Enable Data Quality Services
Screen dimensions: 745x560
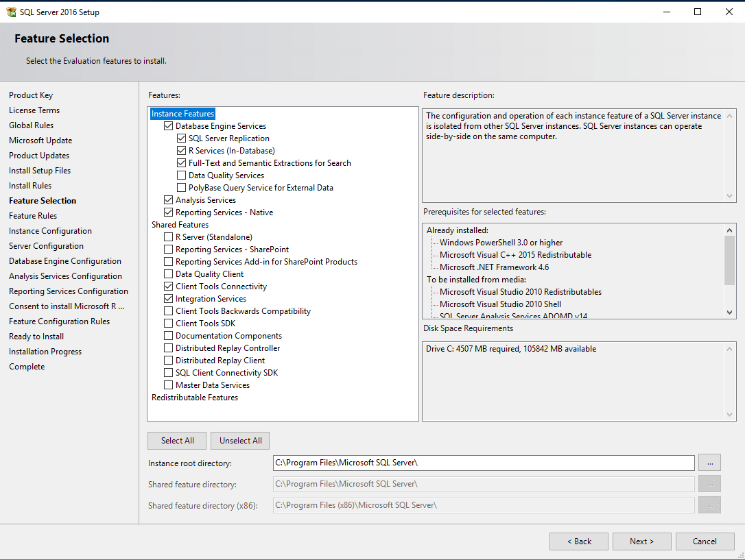(x=181, y=175)
